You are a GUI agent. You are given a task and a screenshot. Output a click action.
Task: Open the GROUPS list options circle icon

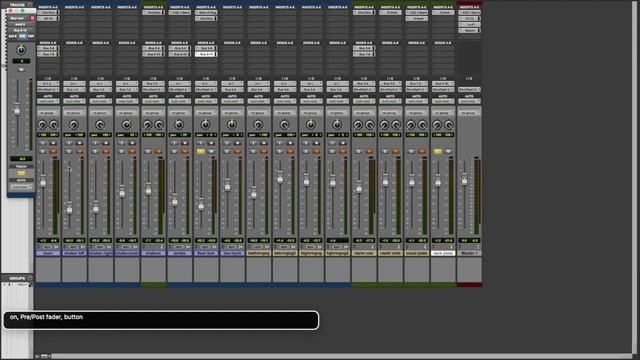click(x=29, y=278)
